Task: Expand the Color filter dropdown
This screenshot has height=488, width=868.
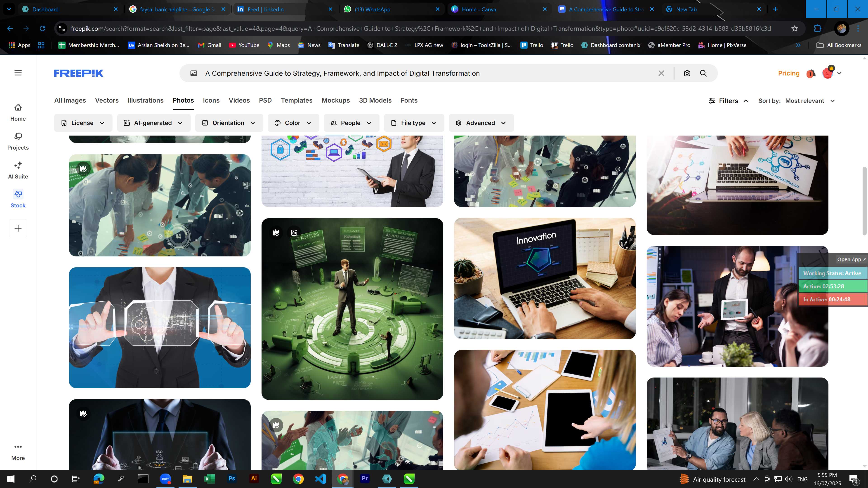Action: click(293, 123)
